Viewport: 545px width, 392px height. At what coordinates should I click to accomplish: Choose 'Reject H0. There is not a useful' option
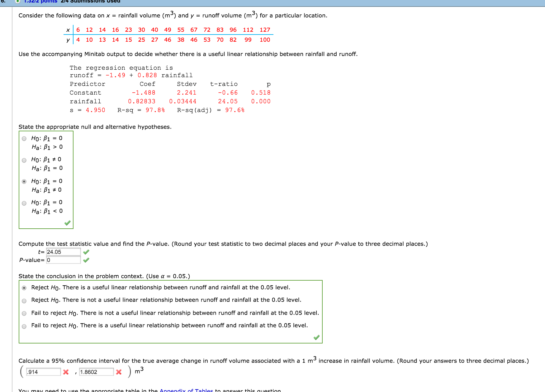click(24, 301)
